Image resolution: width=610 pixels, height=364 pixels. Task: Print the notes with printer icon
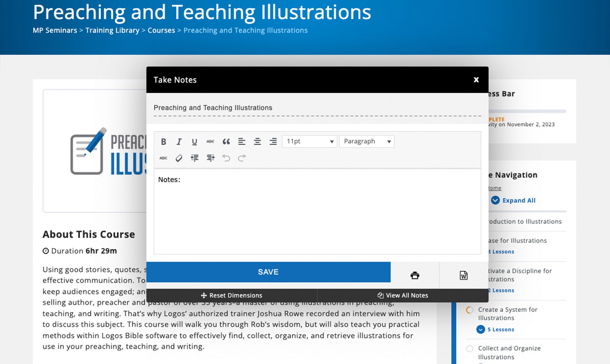[415, 275]
